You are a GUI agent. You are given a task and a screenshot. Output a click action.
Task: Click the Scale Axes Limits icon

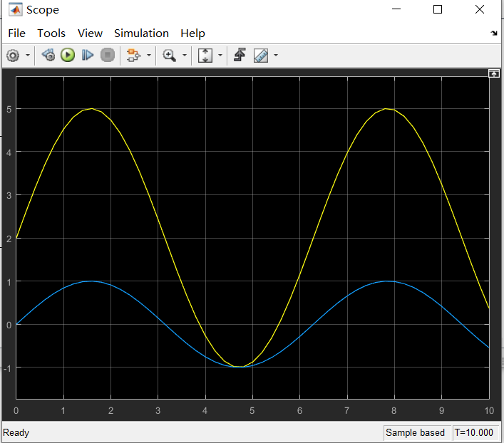click(x=205, y=56)
